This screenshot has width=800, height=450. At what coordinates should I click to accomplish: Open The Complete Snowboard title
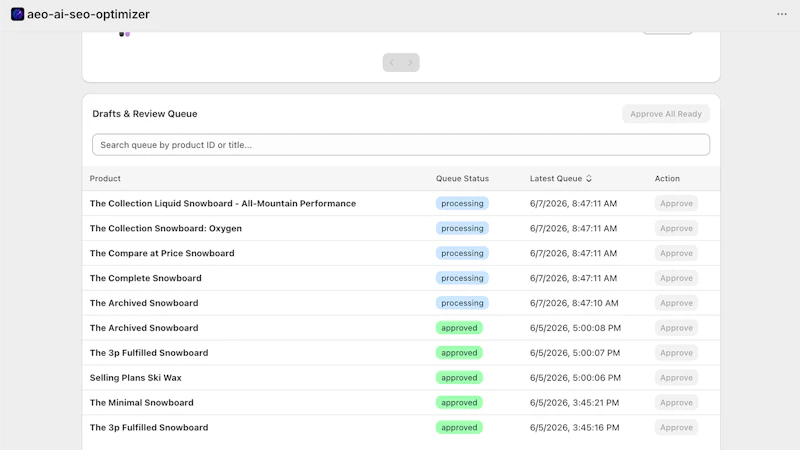[x=145, y=279]
